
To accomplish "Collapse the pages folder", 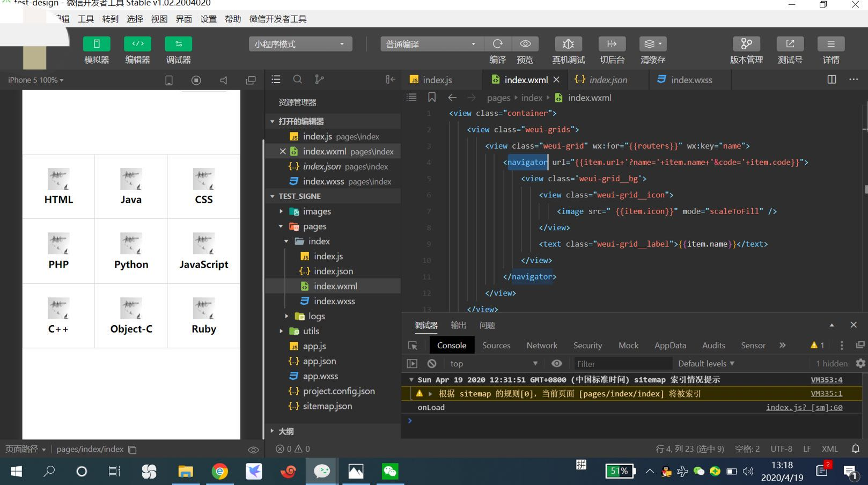I will pos(333,226).
